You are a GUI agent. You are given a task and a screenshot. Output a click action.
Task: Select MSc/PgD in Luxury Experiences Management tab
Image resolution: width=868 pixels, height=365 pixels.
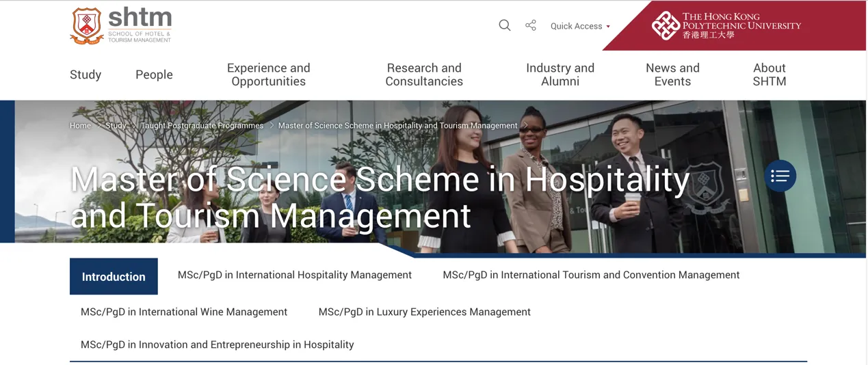(x=424, y=312)
